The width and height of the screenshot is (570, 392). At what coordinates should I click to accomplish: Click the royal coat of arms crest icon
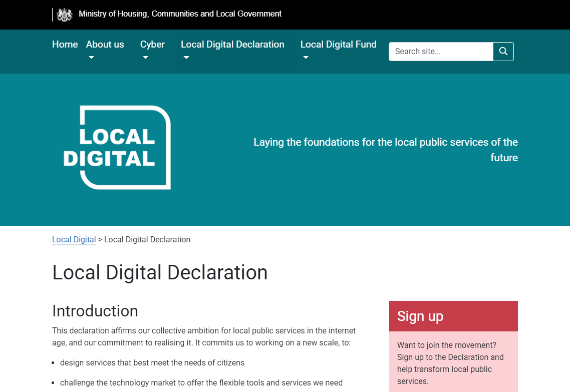click(65, 15)
